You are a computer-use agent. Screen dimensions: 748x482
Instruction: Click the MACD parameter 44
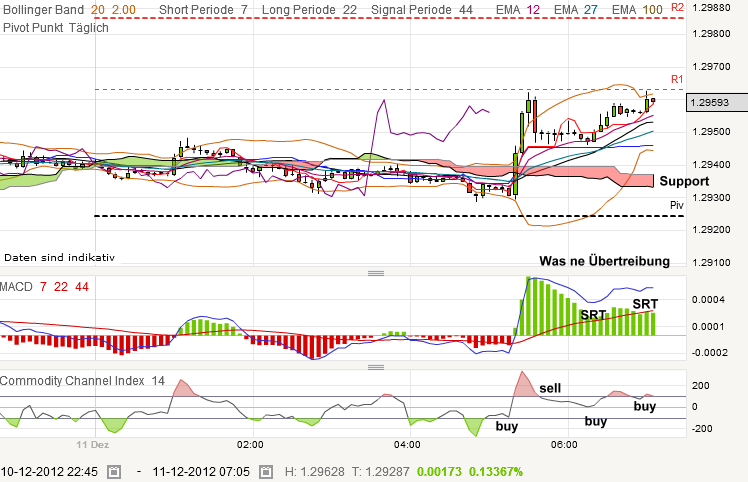[x=82, y=287]
